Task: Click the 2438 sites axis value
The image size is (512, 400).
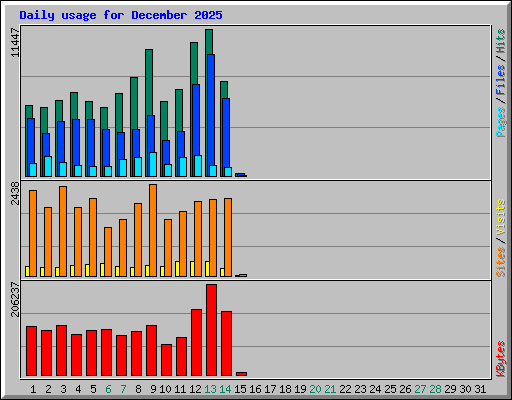Action: click(x=15, y=193)
